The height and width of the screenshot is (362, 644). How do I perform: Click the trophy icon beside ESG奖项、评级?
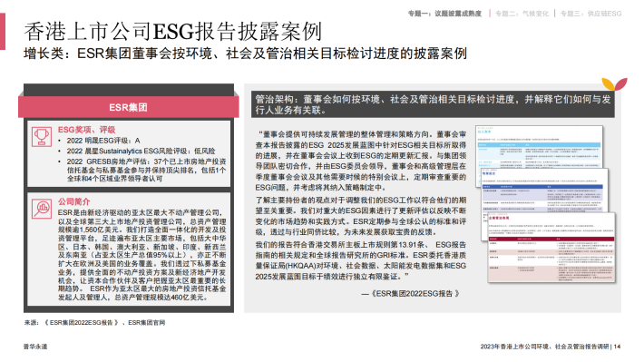[42, 137]
